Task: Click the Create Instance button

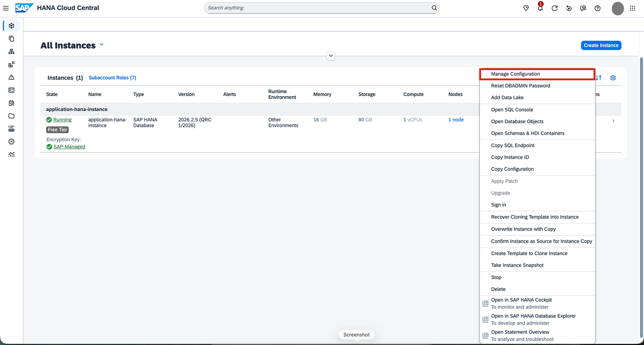Action: tap(601, 45)
